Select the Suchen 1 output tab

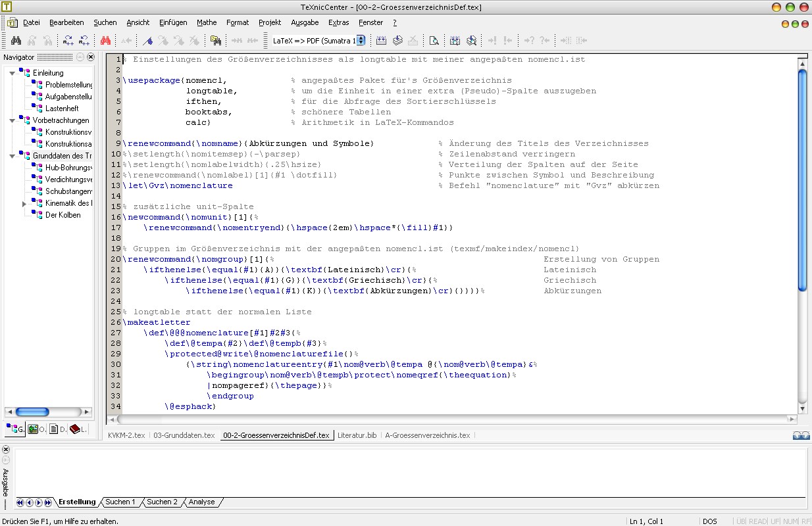(120, 502)
